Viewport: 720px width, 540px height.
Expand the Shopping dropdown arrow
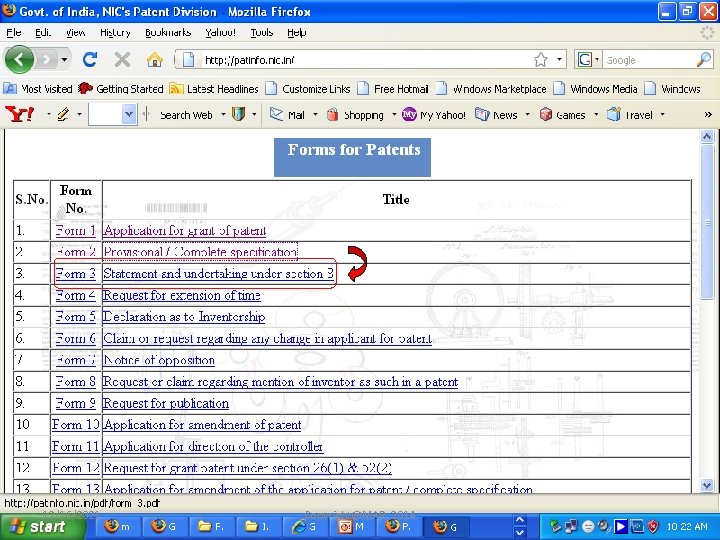tap(394, 115)
